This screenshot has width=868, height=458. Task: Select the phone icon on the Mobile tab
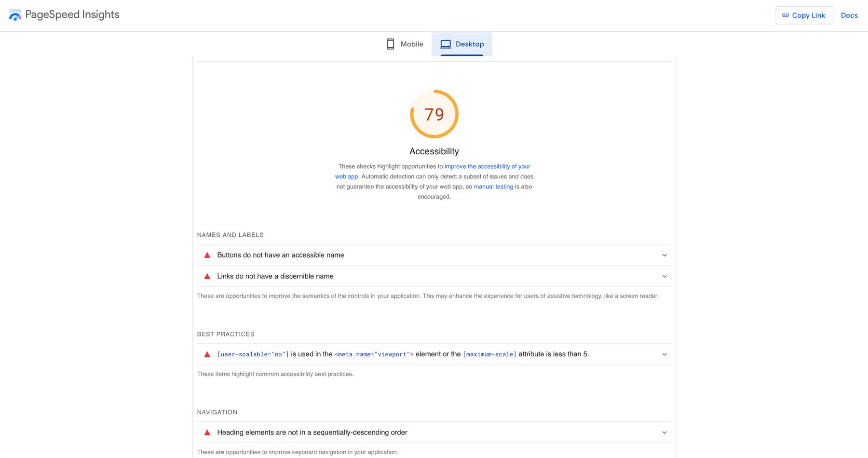click(390, 44)
